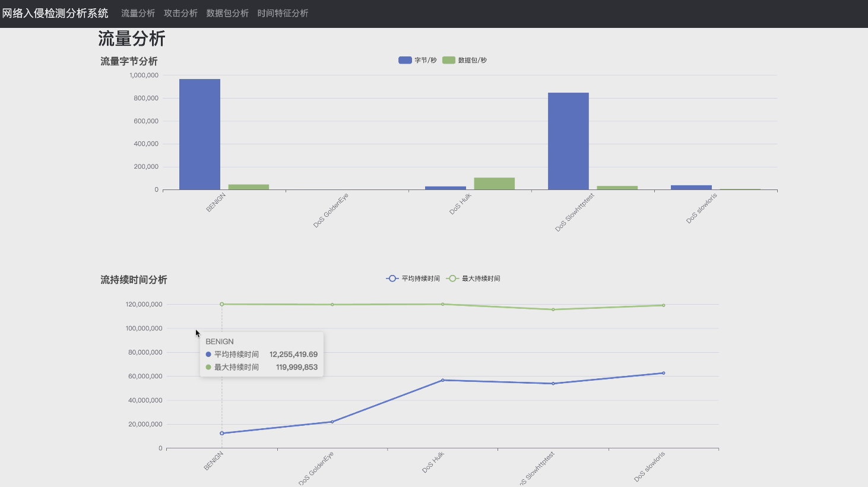The width and height of the screenshot is (868, 487).
Task: Click the blue average duration point at DoS slowloris
Action: click(x=663, y=373)
